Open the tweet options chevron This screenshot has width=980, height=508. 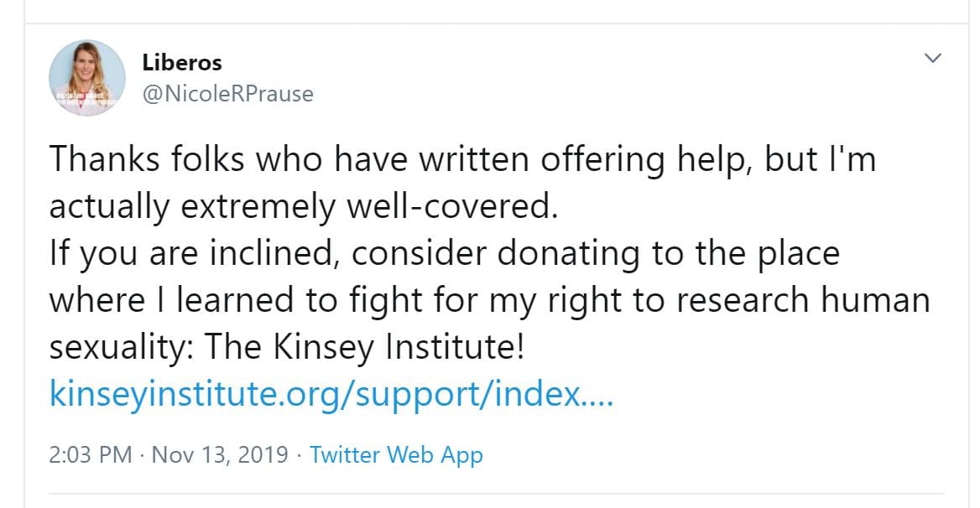coord(932,59)
